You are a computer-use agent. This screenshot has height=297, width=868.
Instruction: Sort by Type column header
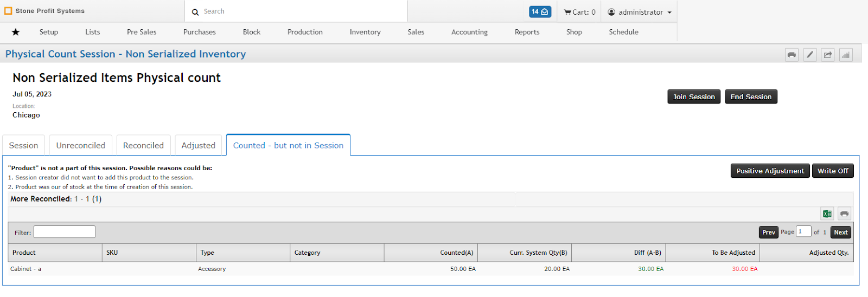[243, 253]
